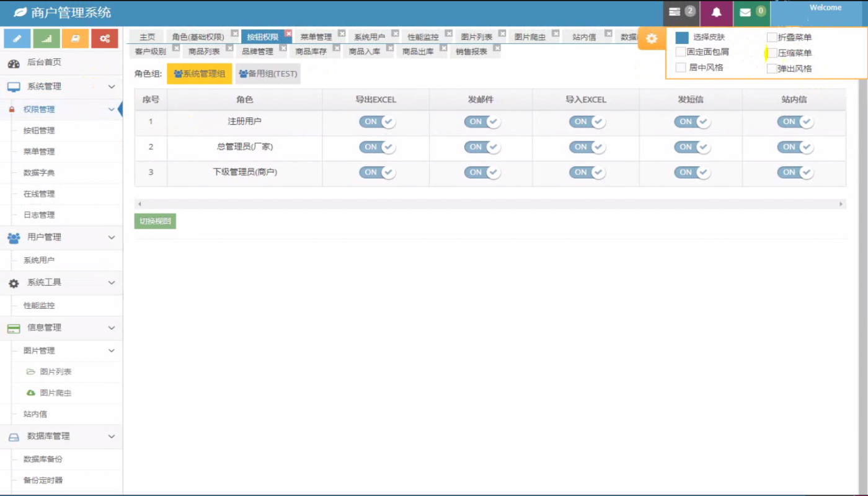Close the 按钮权限 tab
The image size is (868, 496).
[x=288, y=33]
